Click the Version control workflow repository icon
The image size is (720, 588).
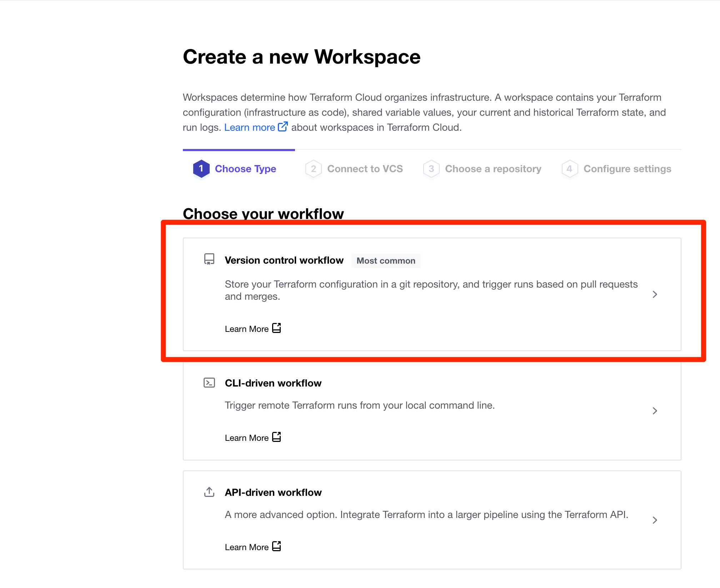(x=209, y=260)
